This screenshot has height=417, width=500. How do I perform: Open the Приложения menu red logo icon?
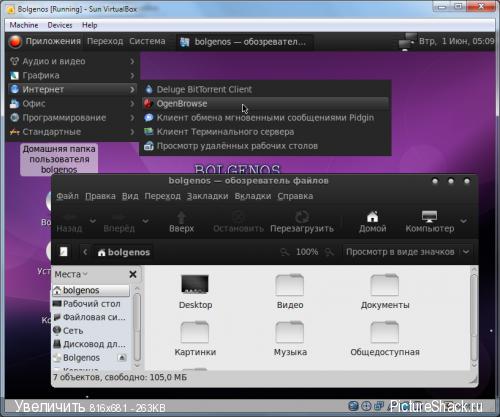[15, 41]
